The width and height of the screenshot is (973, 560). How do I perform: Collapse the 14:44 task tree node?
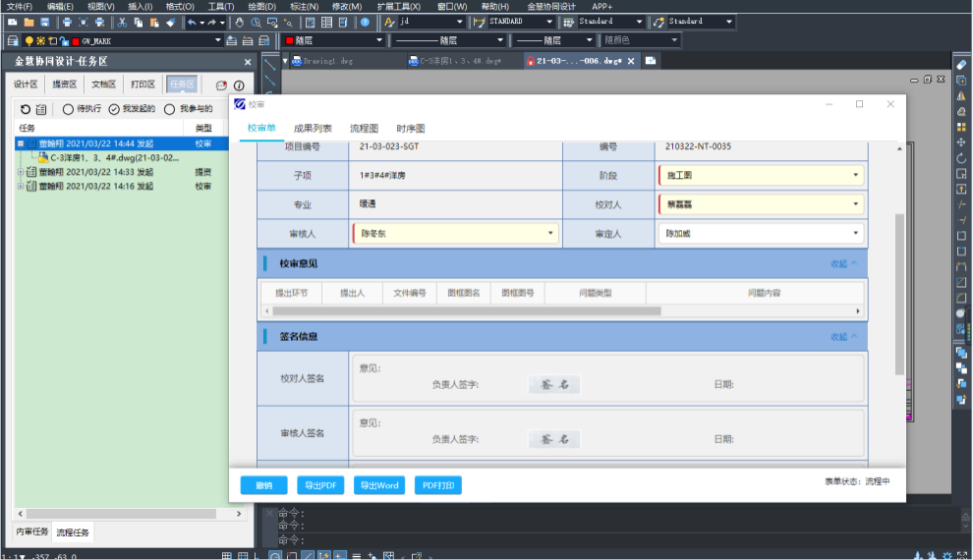pyautogui.click(x=21, y=143)
